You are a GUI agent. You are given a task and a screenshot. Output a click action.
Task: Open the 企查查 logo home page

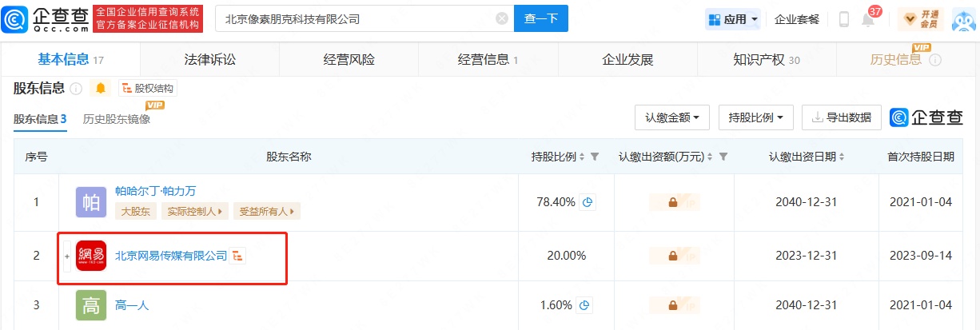point(45,18)
